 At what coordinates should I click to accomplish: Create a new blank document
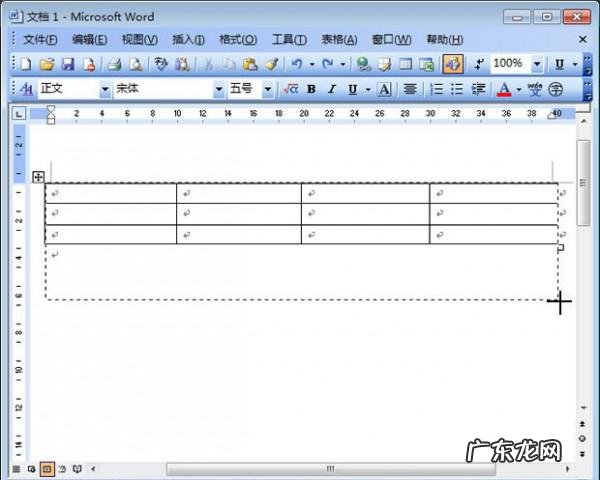click(x=26, y=64)
